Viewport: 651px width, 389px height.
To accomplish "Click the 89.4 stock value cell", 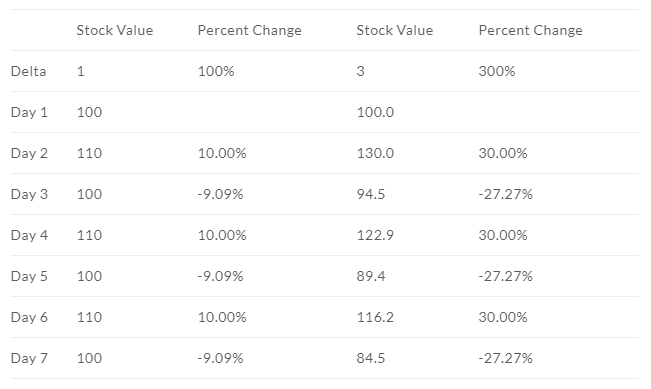I will coord(371,276).
